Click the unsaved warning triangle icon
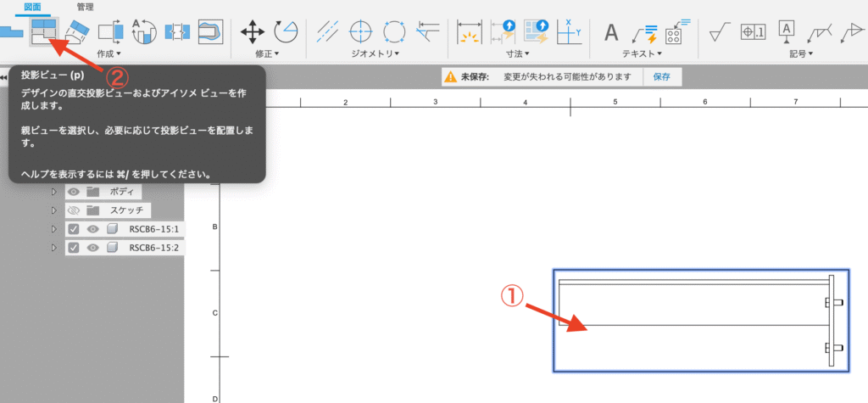The height and width of the screenshot is (403, 868). pos(451,77)
